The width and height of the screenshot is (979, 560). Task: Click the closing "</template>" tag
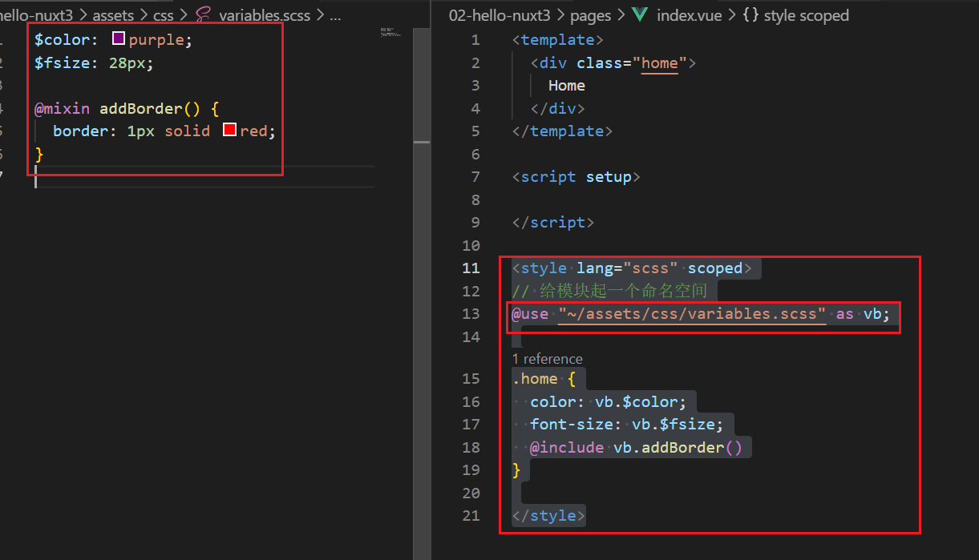pyautogui.click(x=563, y=131)
